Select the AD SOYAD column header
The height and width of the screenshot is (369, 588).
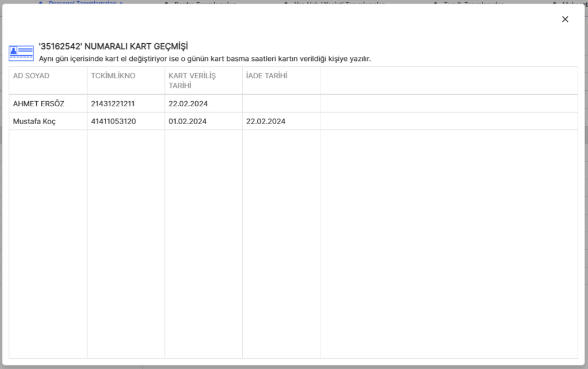point(31,76)
